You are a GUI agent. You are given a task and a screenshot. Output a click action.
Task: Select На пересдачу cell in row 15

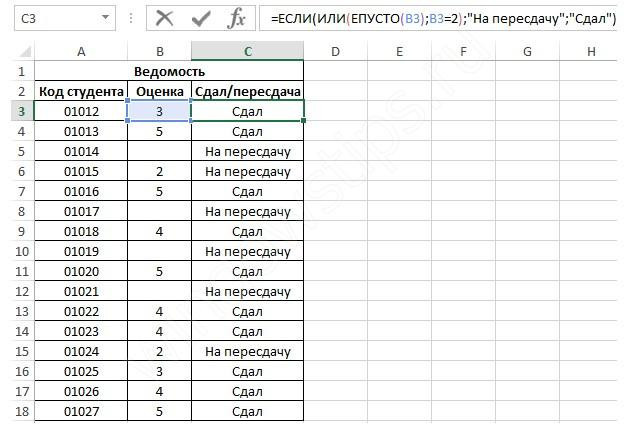(247, 351)
